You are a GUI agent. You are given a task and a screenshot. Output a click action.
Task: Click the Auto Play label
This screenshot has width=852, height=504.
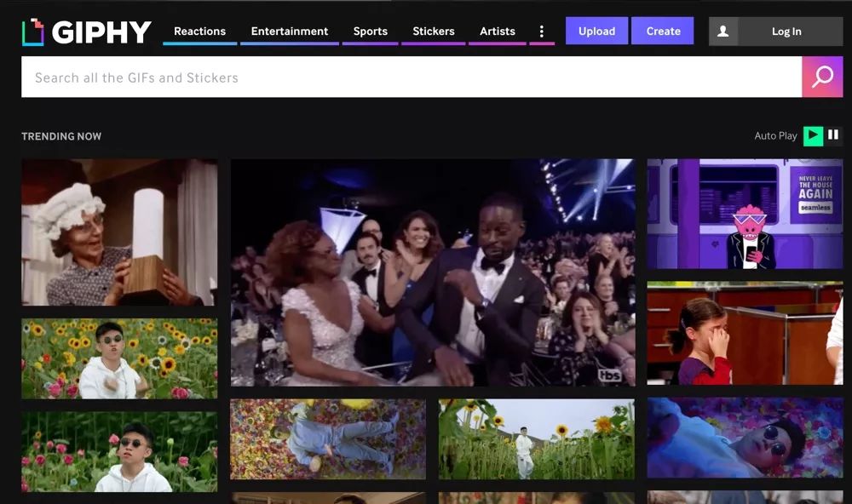(x=775, y=135)
